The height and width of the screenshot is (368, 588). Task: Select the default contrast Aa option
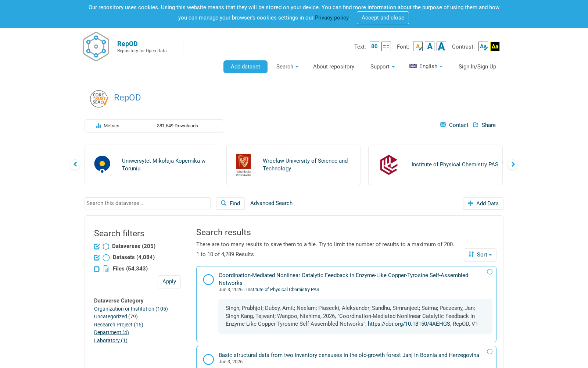tap(483, 46)
